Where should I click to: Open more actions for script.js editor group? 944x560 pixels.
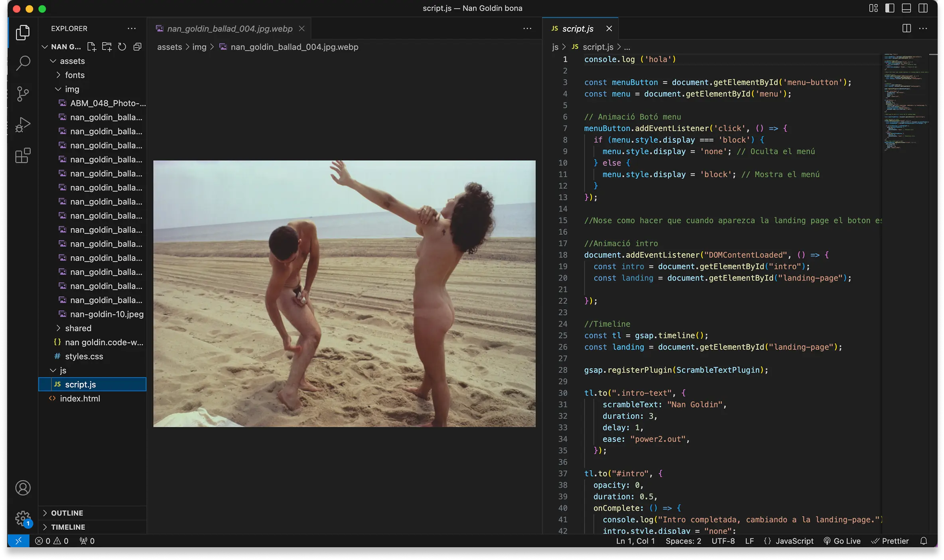923,28
